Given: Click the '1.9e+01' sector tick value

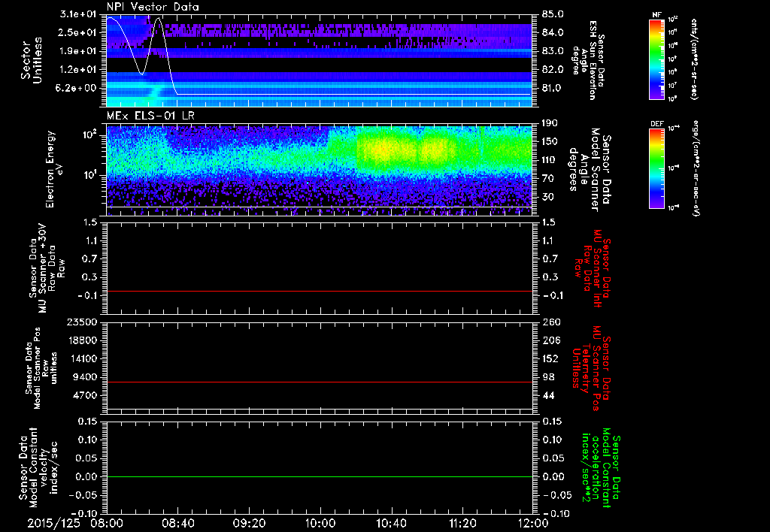Looking at the screenshot, I should pyautogui.click(x=78, y=51).
